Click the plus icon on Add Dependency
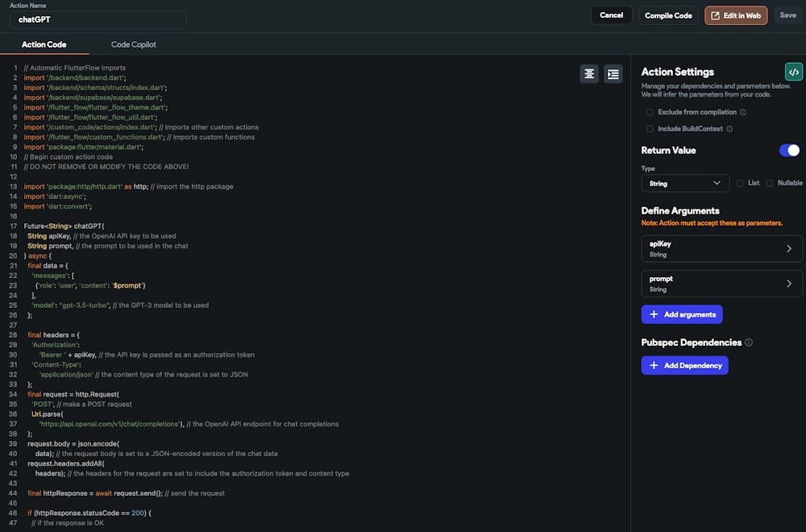Image resolution: width=806 pixels, height=532 pixels. (x=654, y=365)
